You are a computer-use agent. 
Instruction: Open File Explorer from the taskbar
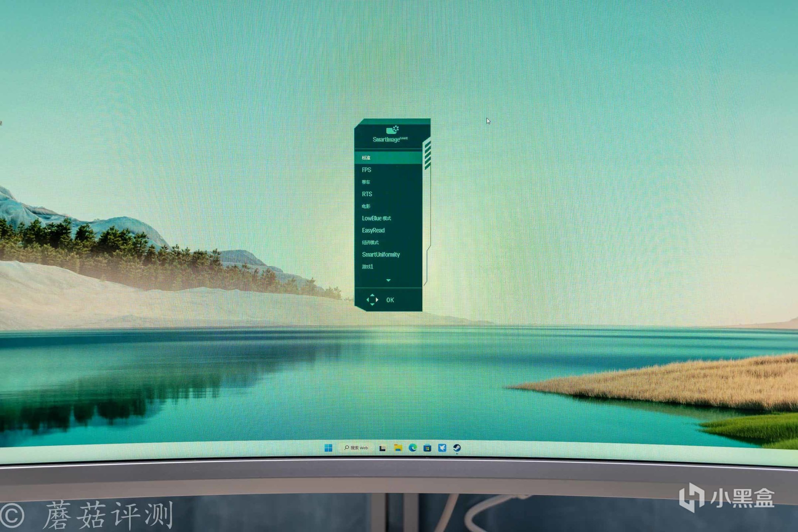(398, 448)
